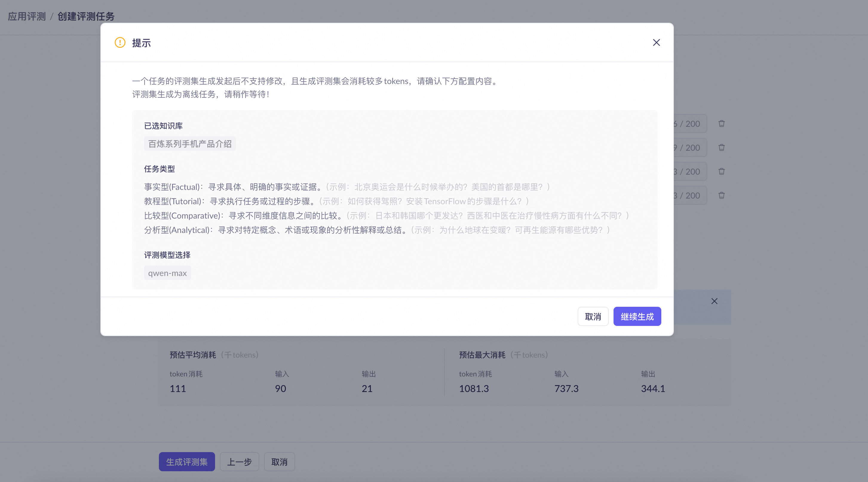This screenshot has height=482, width=868.
Task: Close the 提示 dialog with X icon
Action: click(656, 42)
